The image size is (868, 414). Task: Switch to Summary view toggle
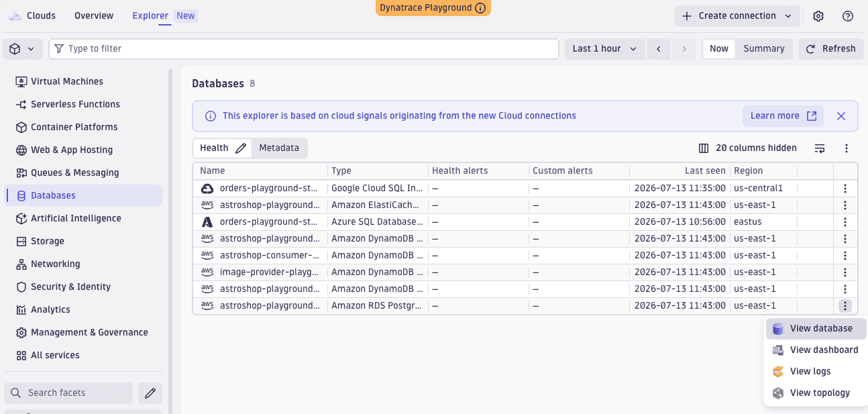click(764, 49)
